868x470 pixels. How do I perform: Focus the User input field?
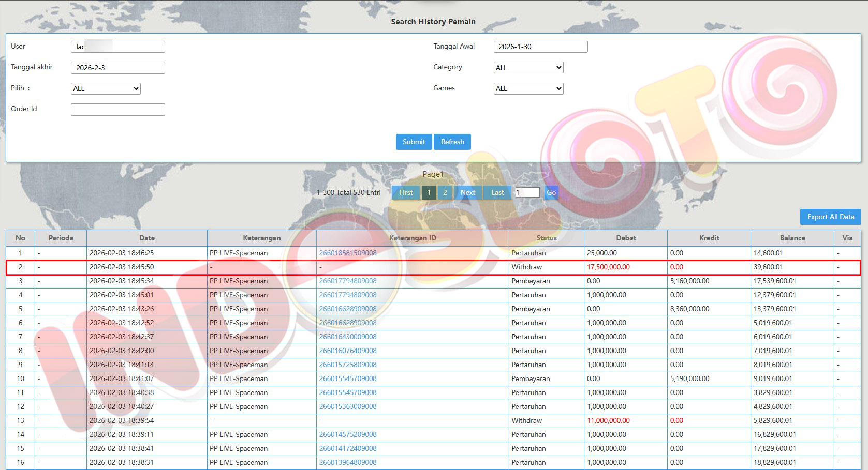tap(118, 47)
